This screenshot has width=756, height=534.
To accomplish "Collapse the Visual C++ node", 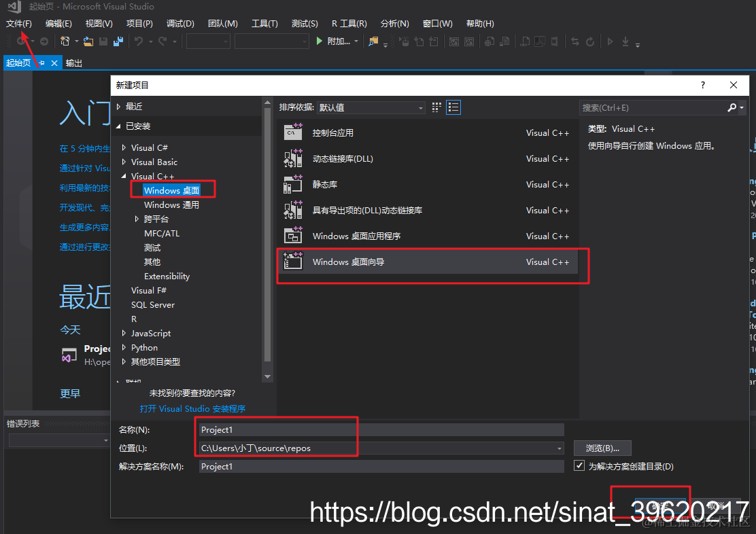I will pos(124,177).
